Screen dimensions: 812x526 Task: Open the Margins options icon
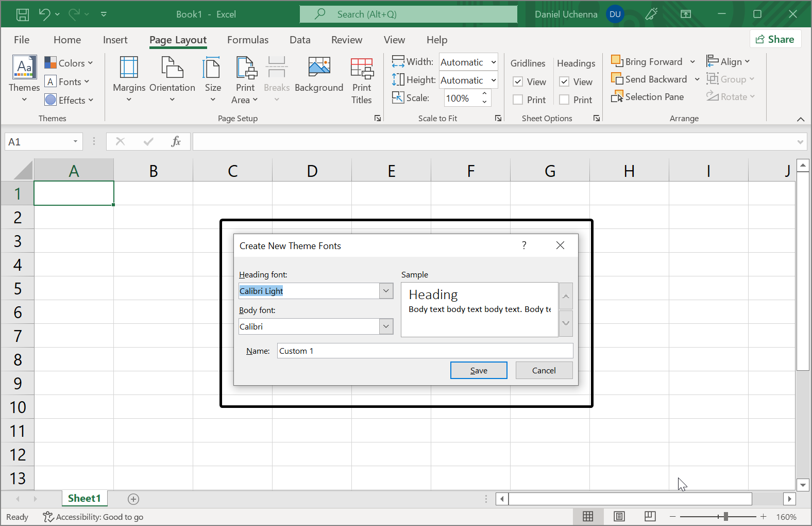[x=129, y=68]
